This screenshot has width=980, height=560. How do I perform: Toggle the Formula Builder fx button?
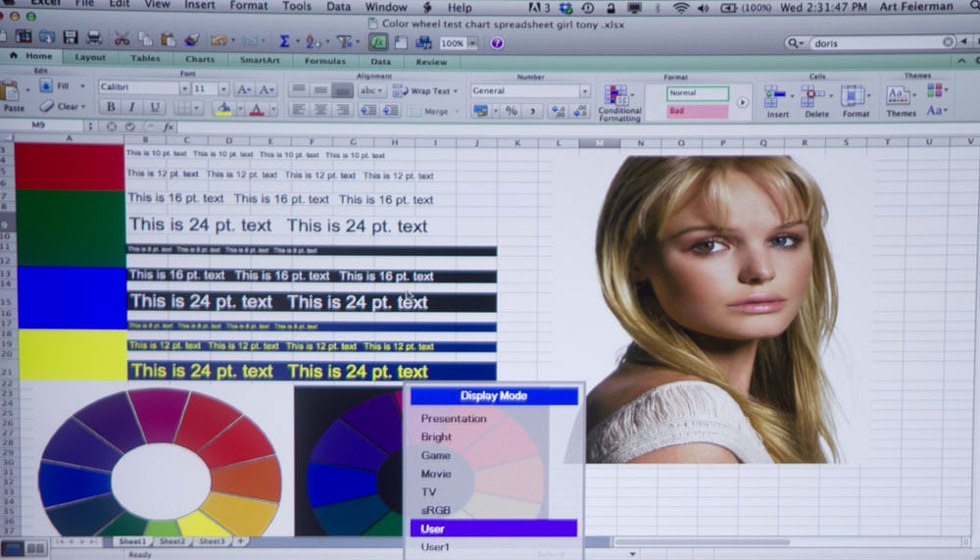[x=377, y=42]
